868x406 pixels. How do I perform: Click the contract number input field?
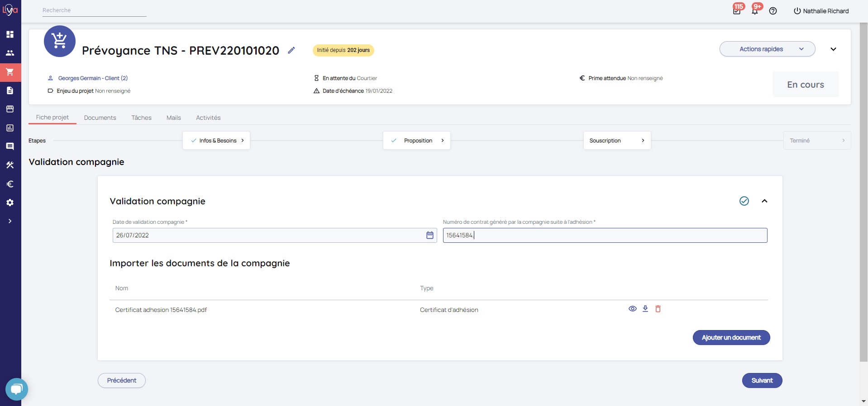605,236
